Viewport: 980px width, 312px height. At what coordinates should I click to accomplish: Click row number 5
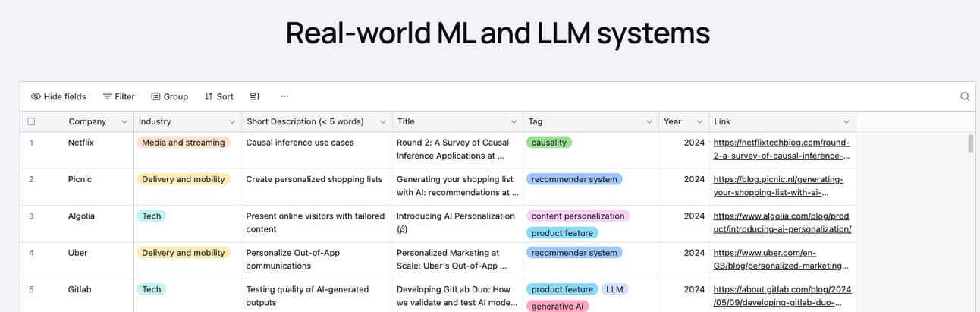click(31, 289)
